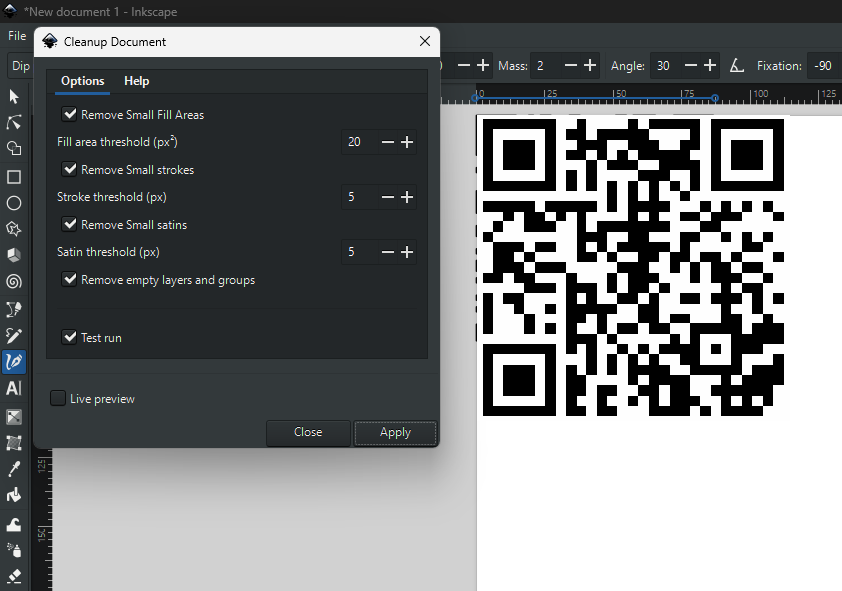Click the Fixation value field
The width and height of the screenshot is (842, 591).
824,65
